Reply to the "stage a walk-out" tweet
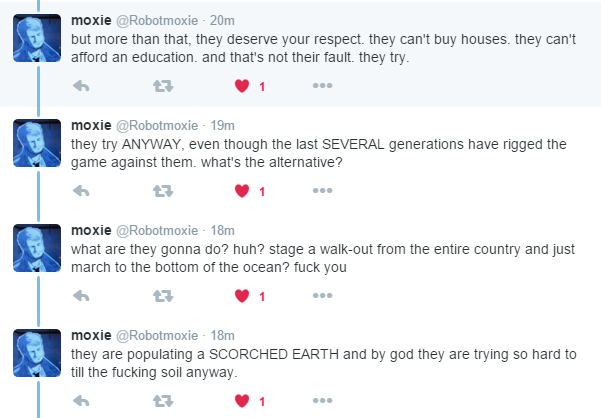Viewport: 601px width, 418px height. 82,296
